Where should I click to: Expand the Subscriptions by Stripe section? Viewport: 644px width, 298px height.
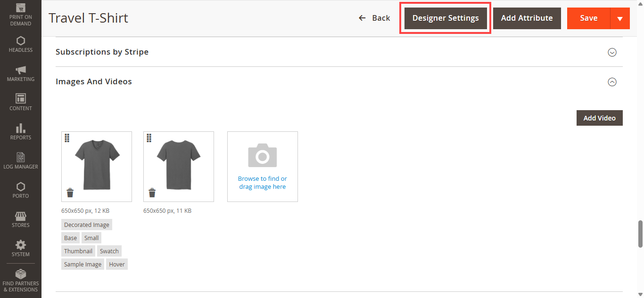point(612,52)
